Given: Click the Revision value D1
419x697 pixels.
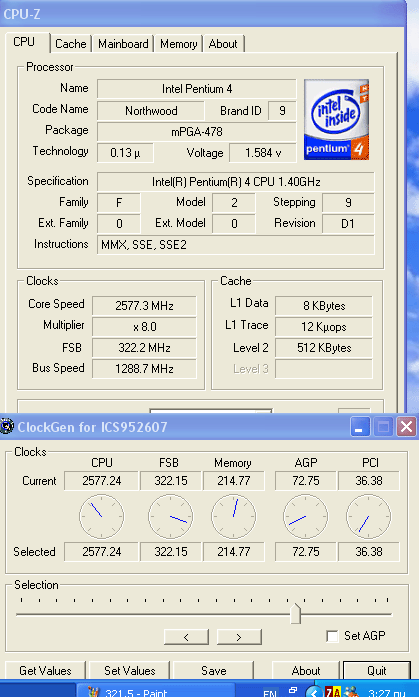Looking at the screenshot, I should [x=348, y=224].
